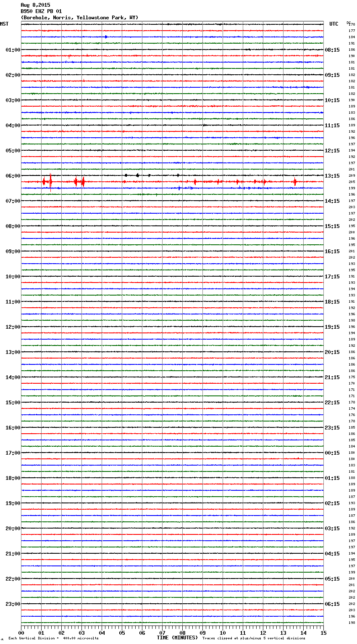
Task: Click the 'Traces clipped at plus/minus 5' note
Action: pos(254,638)
